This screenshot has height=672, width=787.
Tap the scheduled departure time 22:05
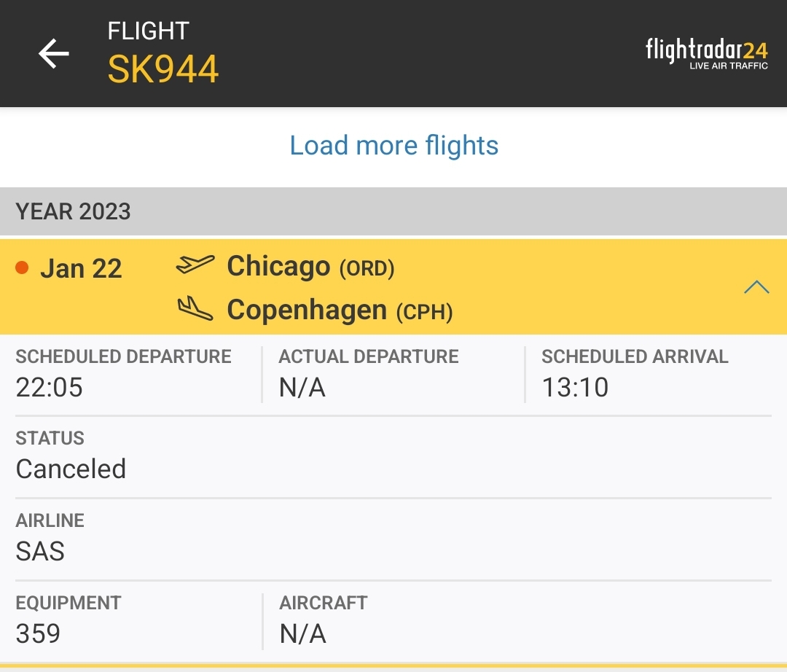[50, 387]
